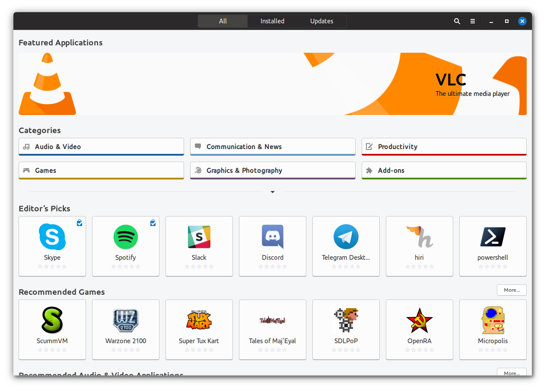547x392 pixels.
Task: Open the ScummVM game icon
Action: (x=52, y=320)
